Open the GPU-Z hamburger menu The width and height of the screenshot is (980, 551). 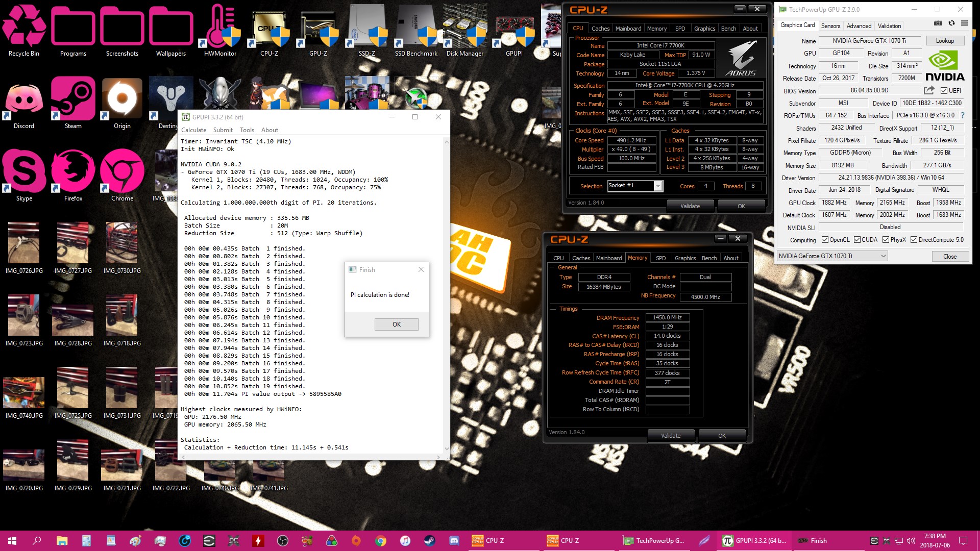tap(964, 23)
